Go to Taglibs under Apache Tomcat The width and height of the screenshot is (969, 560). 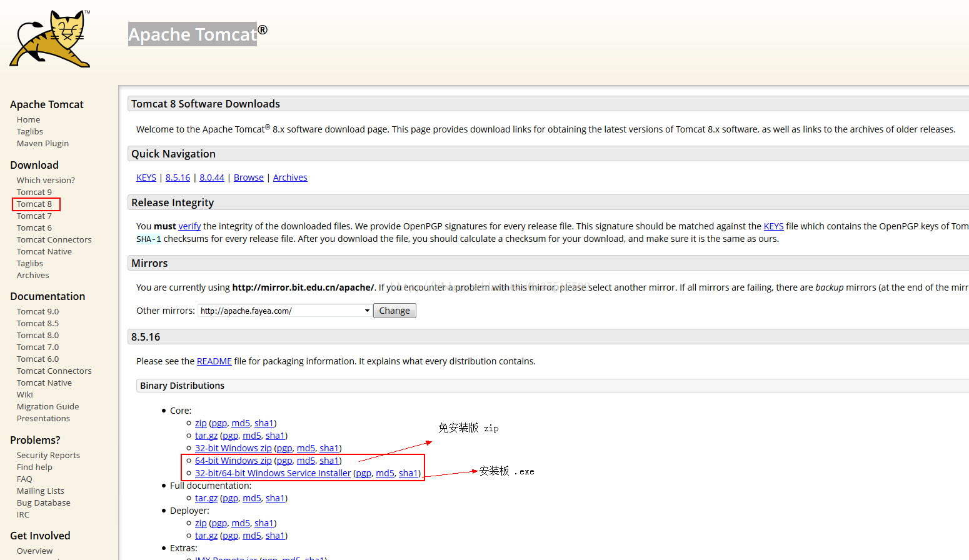(30, 131)
